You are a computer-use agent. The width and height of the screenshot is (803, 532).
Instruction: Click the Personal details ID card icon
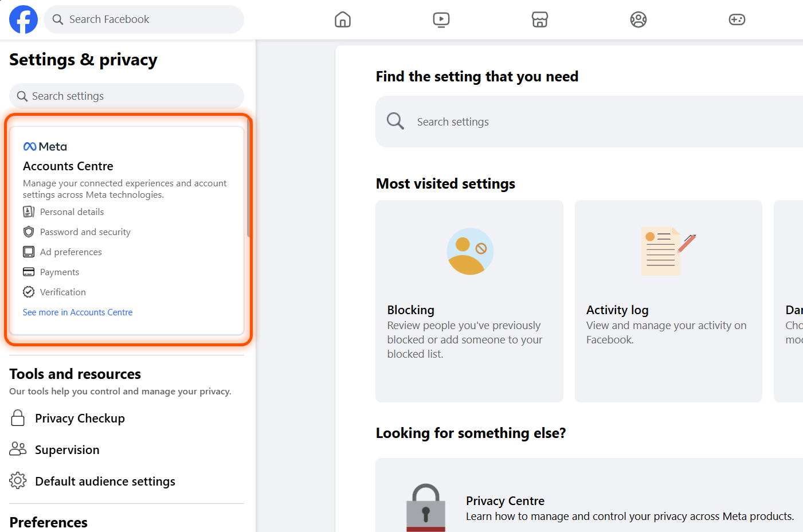29,212
